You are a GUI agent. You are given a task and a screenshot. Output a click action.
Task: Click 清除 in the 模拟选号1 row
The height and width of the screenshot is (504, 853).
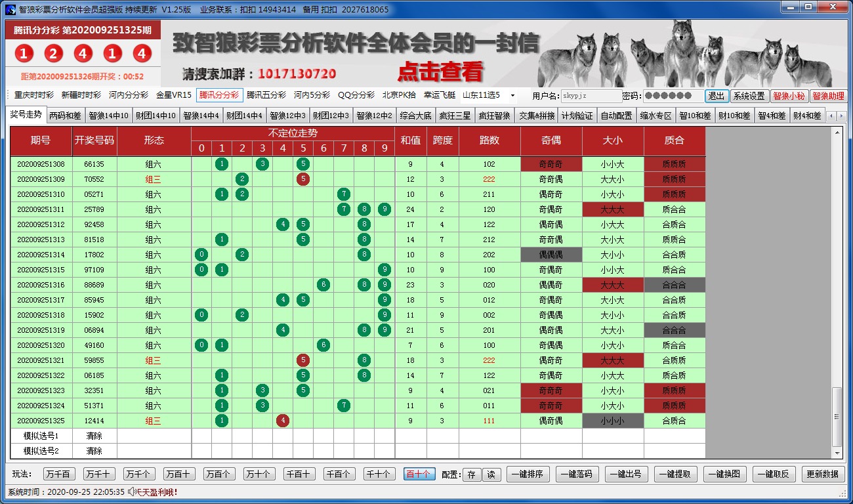pos(94,436)
